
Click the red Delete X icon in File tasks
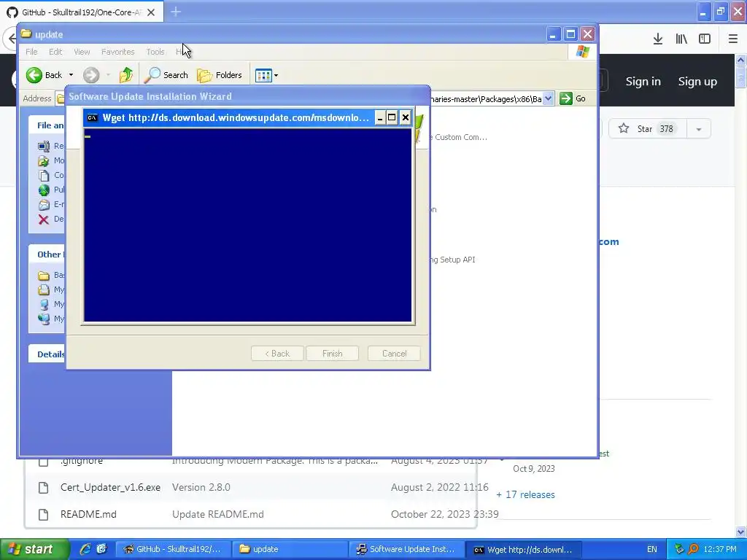(x=44, y=219)
